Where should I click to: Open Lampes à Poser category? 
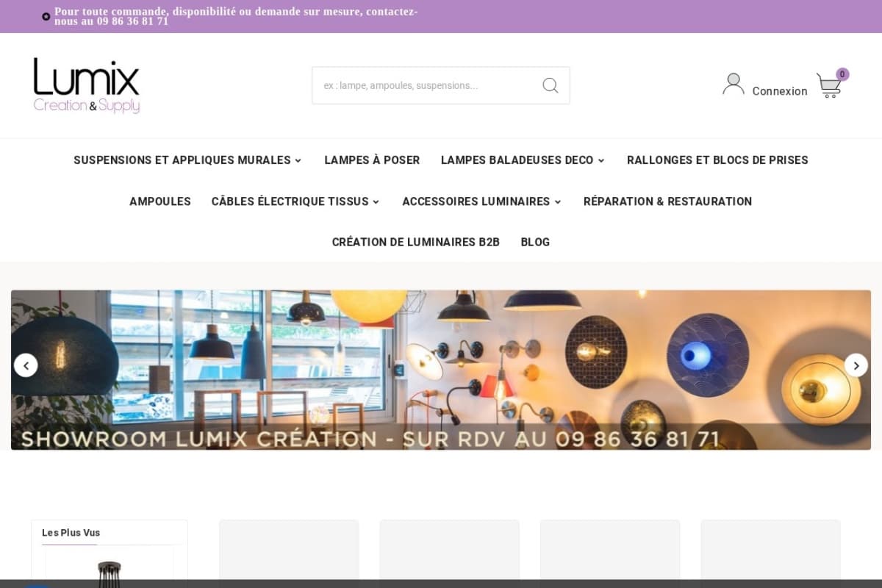pyautogui.click(x=372, y=160)
